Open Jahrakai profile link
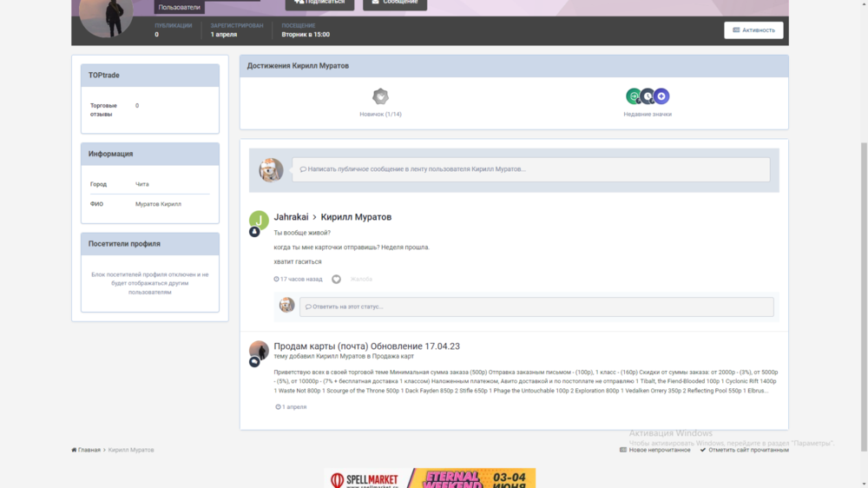Screen dimensions: 868x488 (291, 217)
